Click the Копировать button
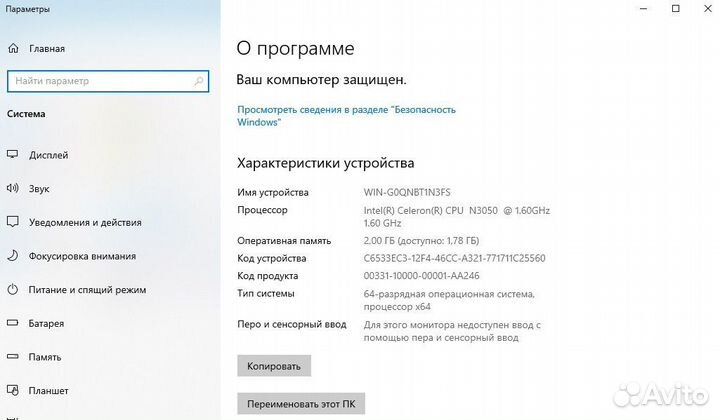 (274, 366)
